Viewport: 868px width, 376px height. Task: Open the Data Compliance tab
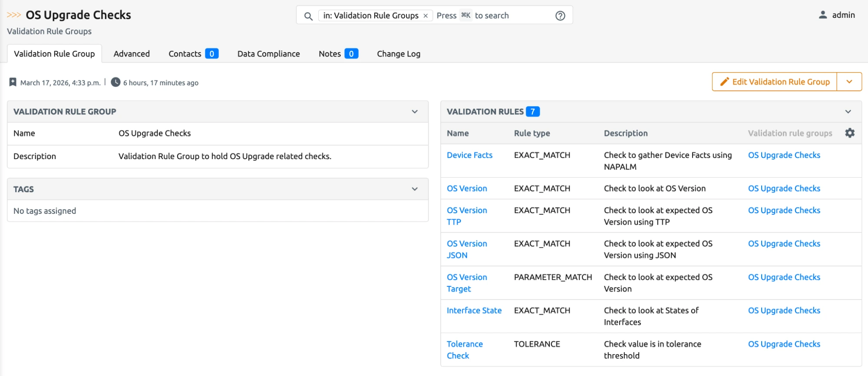click(x=268, y=54)
